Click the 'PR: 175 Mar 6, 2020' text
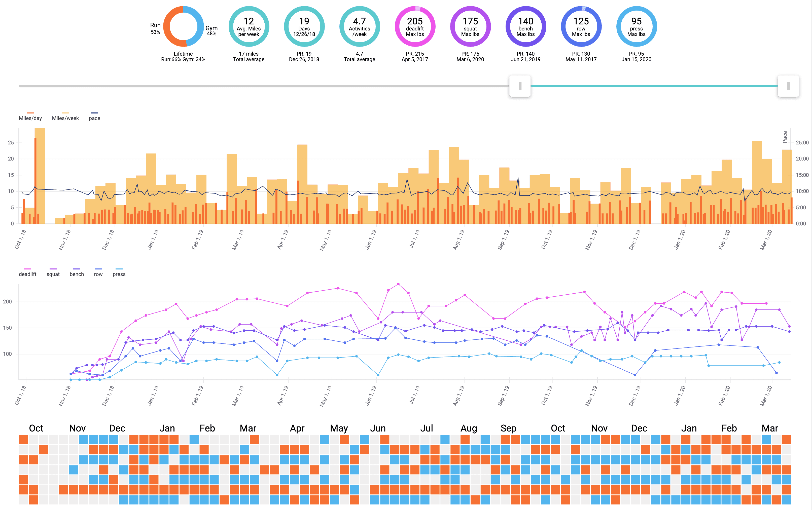 470,57
